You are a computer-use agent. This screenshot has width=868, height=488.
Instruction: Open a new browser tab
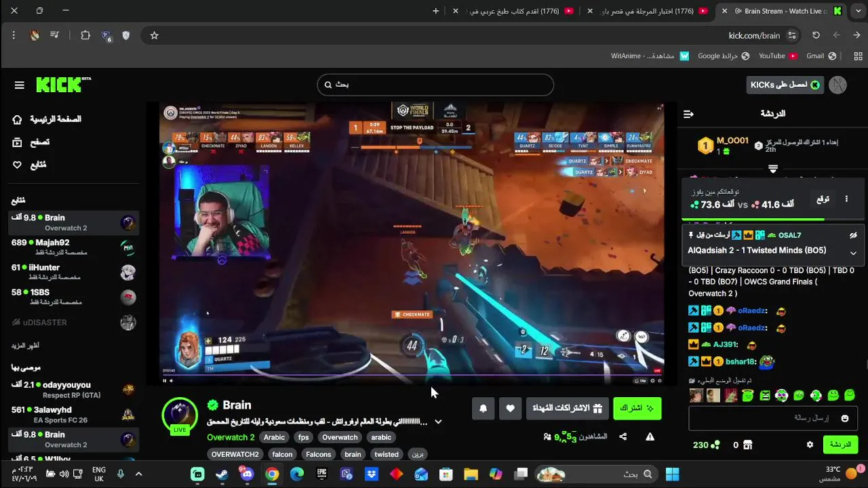pos(435,11)
